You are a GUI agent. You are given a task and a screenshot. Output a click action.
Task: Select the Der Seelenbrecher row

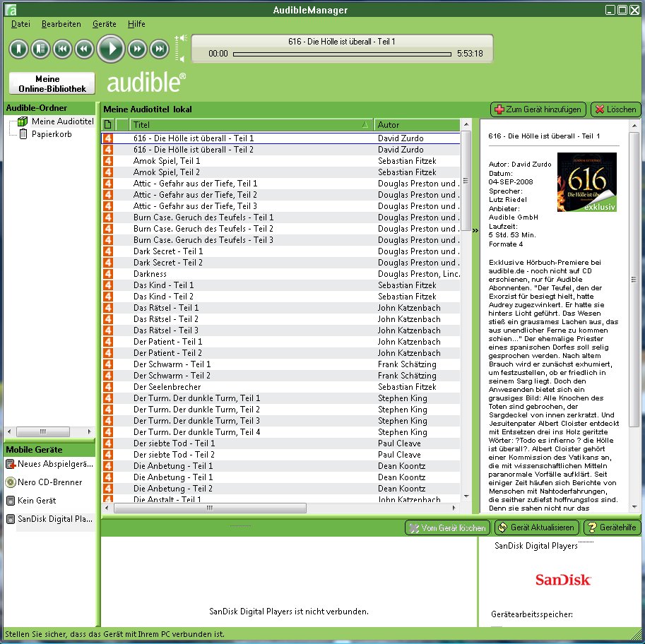(x=280, y=387)
